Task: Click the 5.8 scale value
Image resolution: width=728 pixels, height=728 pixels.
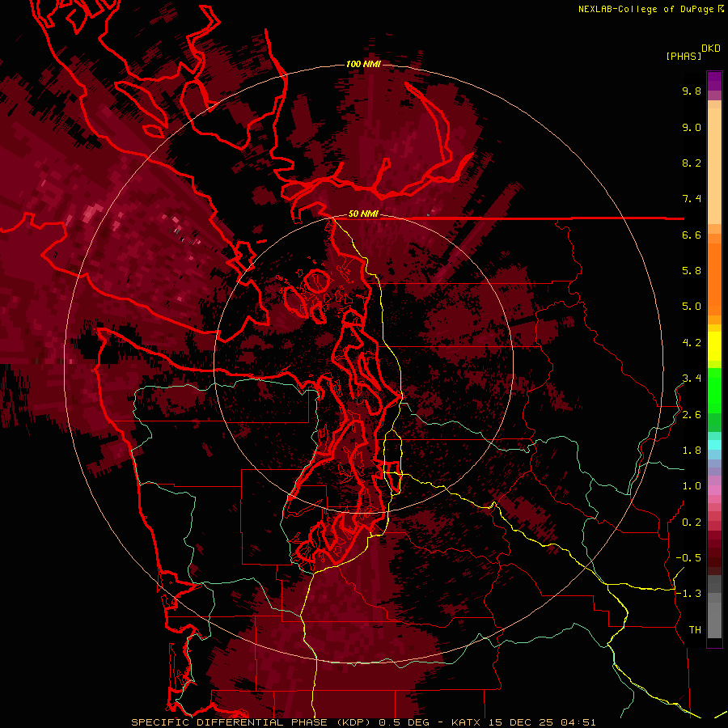Action: 692,271
